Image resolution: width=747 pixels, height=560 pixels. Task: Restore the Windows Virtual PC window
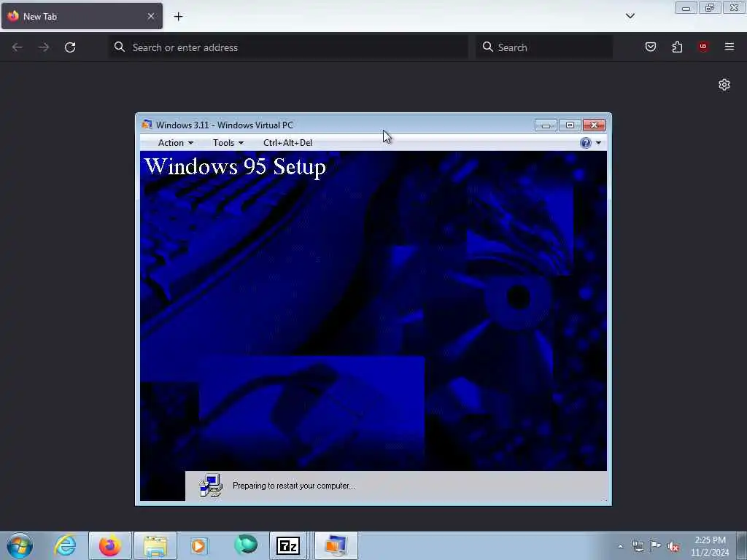pos(570,125)
